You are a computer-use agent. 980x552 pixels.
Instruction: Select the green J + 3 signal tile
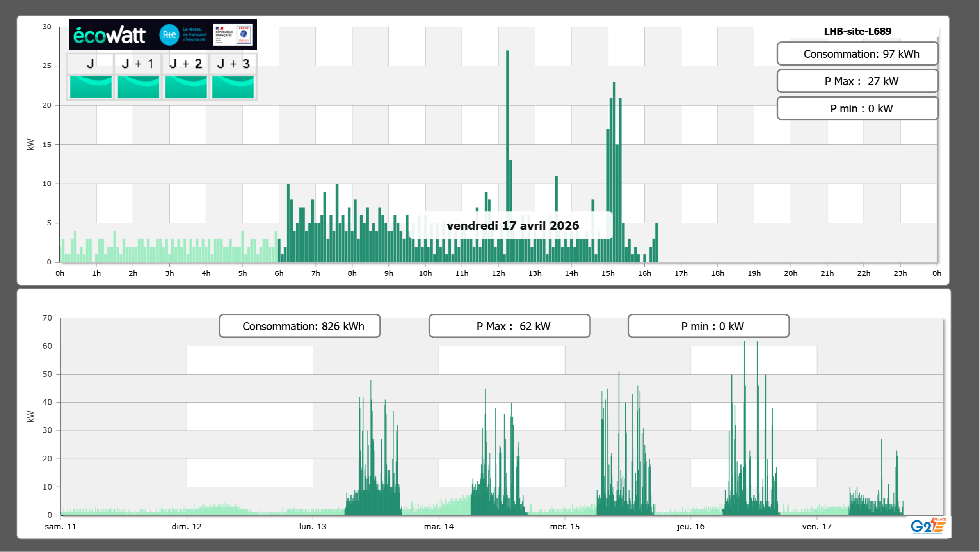(x=233, y=87)
